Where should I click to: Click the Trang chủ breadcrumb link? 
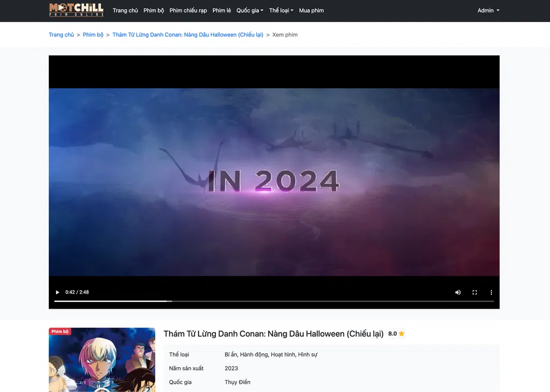pyautogui.click(x=61, y=35)
